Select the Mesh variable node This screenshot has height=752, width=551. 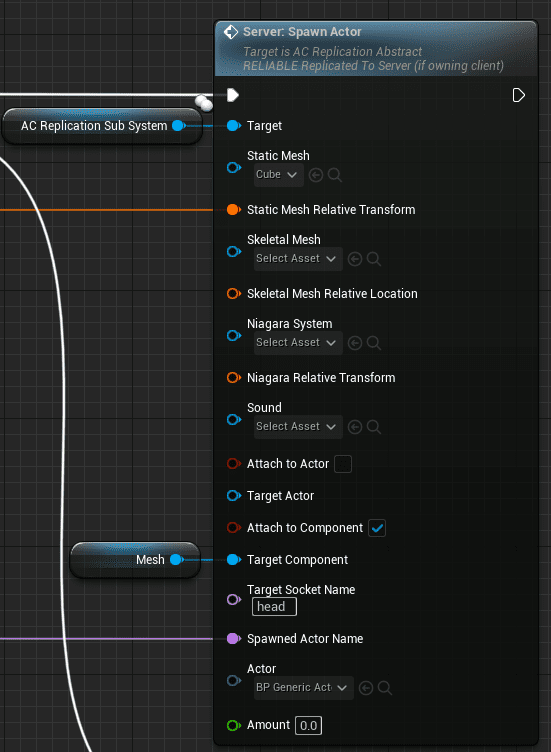click(x=135, y=560)
